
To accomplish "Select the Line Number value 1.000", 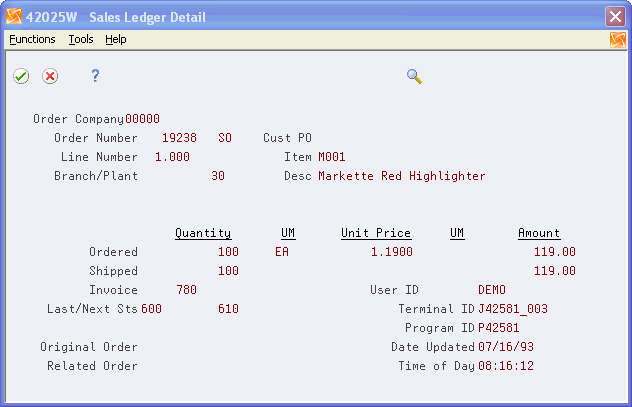I will click(x=173, y=157).
